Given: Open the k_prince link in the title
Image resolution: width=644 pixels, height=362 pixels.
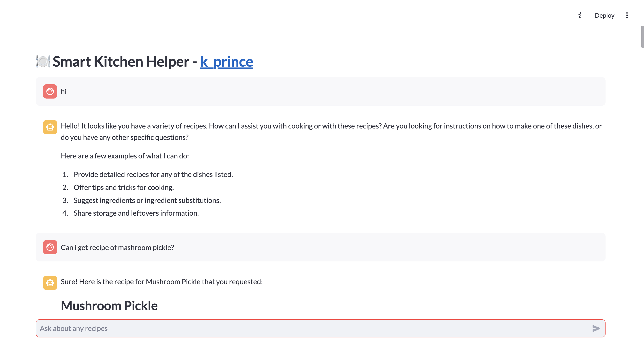Looking at the screenshot, I should pos(227,61).
